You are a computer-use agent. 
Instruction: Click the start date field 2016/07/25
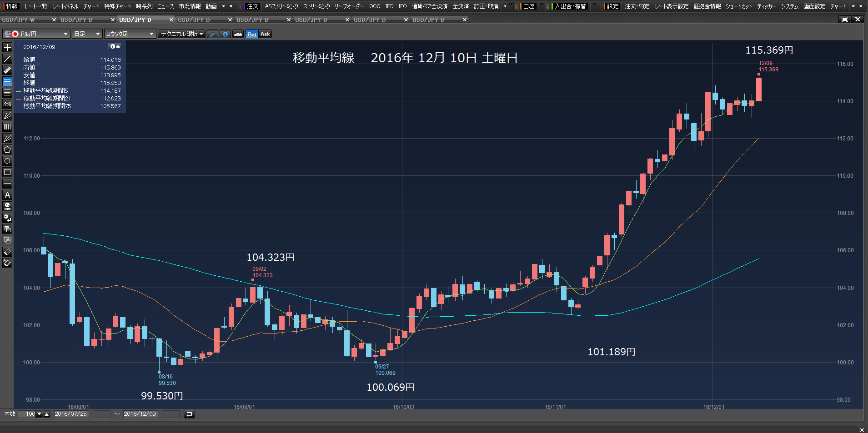click(x=70, y=414)
